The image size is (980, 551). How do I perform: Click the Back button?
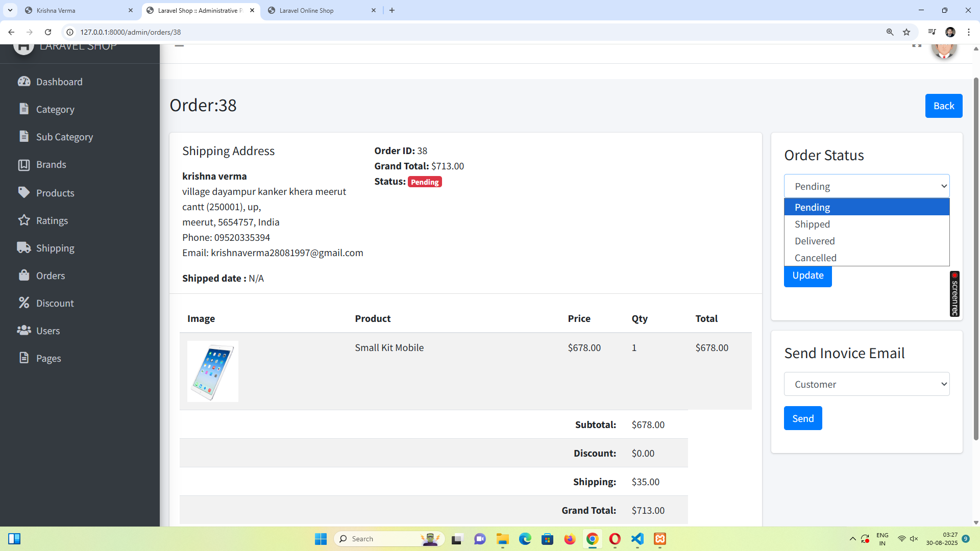click(x=944, y=106)
